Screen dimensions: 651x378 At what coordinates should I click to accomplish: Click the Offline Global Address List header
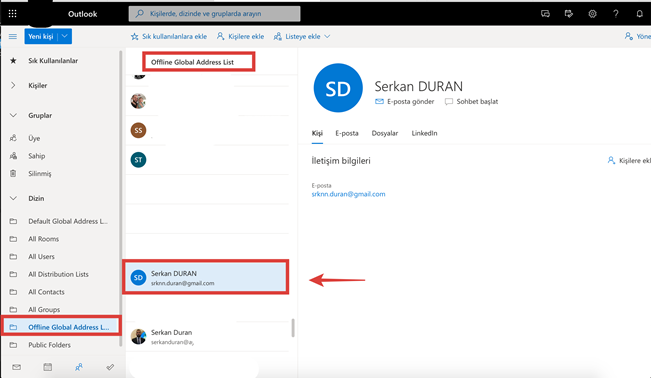(192, 62)
